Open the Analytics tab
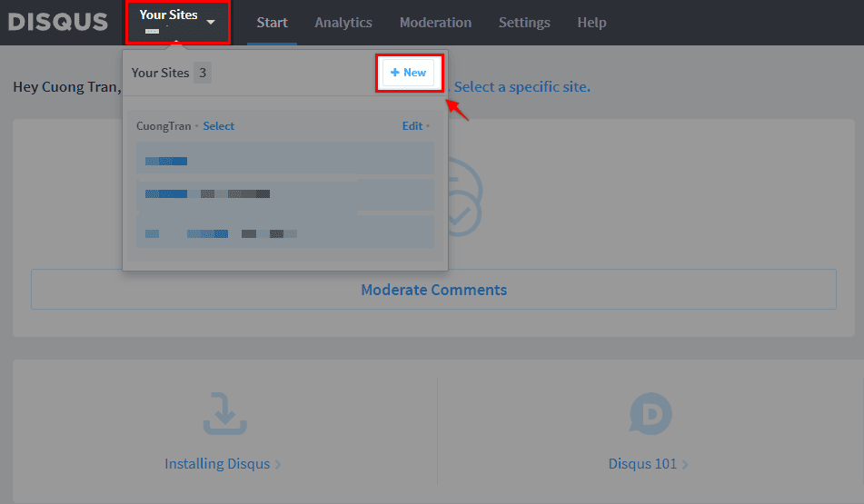This screenshot has height=504, width=864. click(343, 23)
